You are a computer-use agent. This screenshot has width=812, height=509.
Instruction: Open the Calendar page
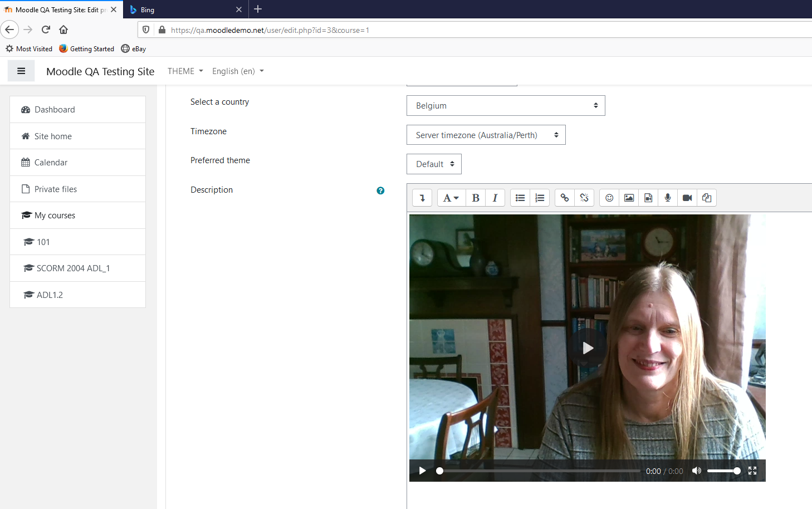pyautogui.click(x=77, y=163)
